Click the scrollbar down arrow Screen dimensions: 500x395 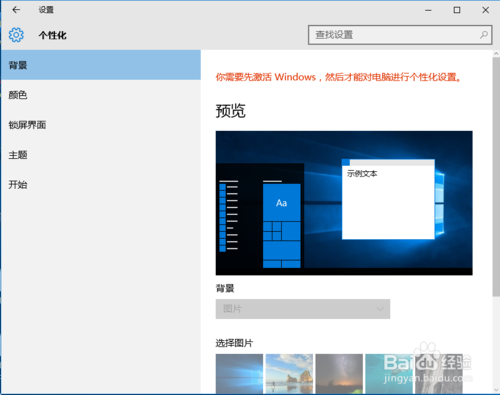[496, 390]
